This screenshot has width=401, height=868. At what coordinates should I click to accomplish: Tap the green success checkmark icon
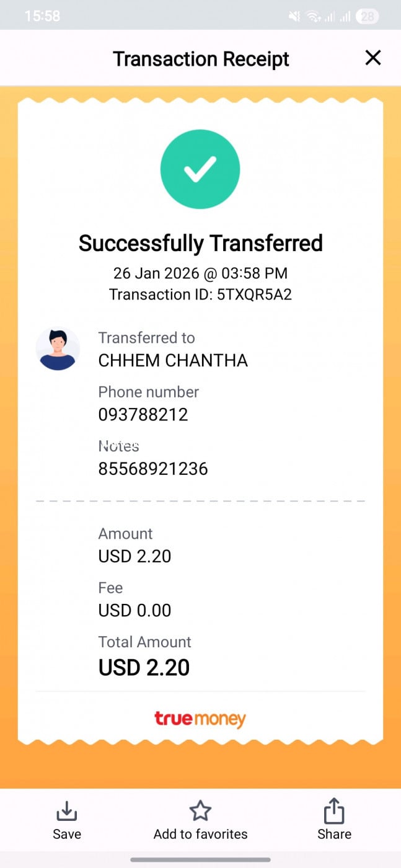[200, 169]
